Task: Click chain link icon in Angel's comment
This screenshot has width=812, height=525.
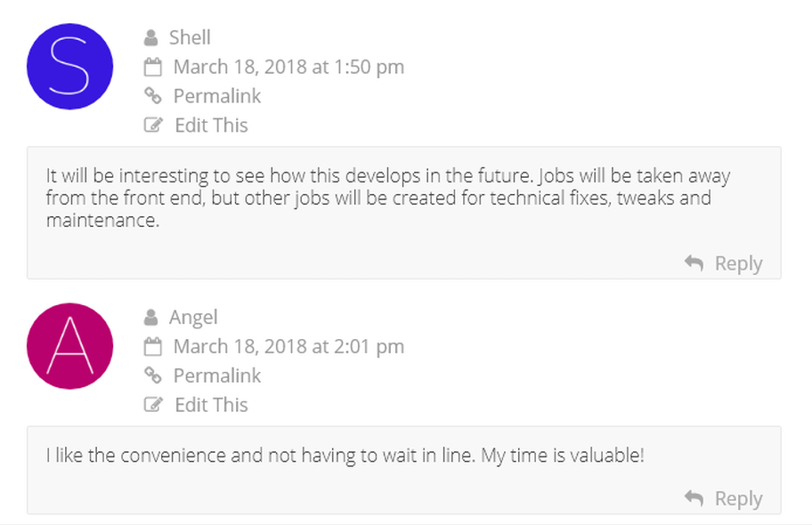Action: point(153,376)
